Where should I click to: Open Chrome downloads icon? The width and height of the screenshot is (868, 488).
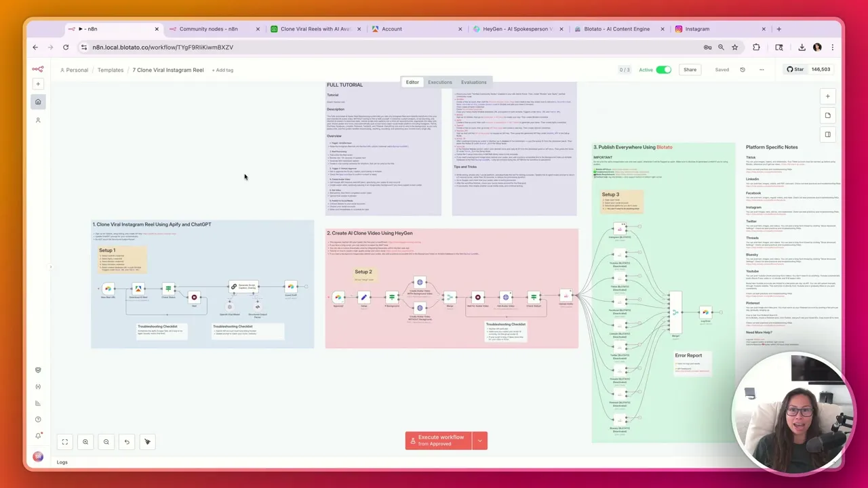click(802, 47)
